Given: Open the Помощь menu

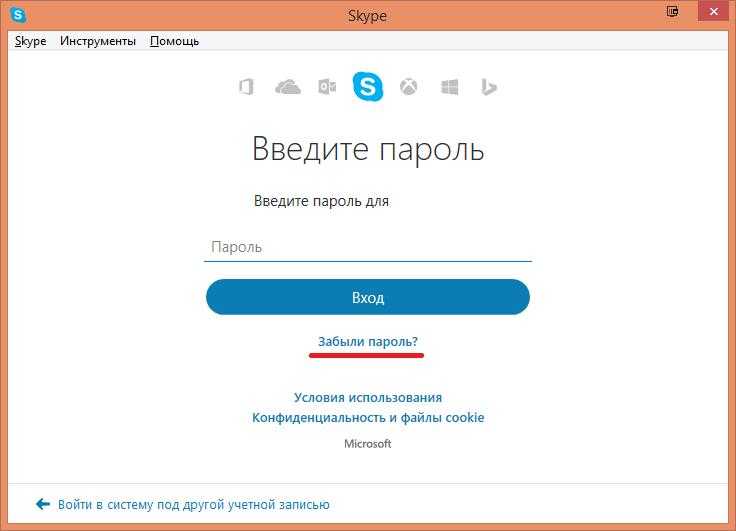Looking at the screenshot, I should [175, 41].
